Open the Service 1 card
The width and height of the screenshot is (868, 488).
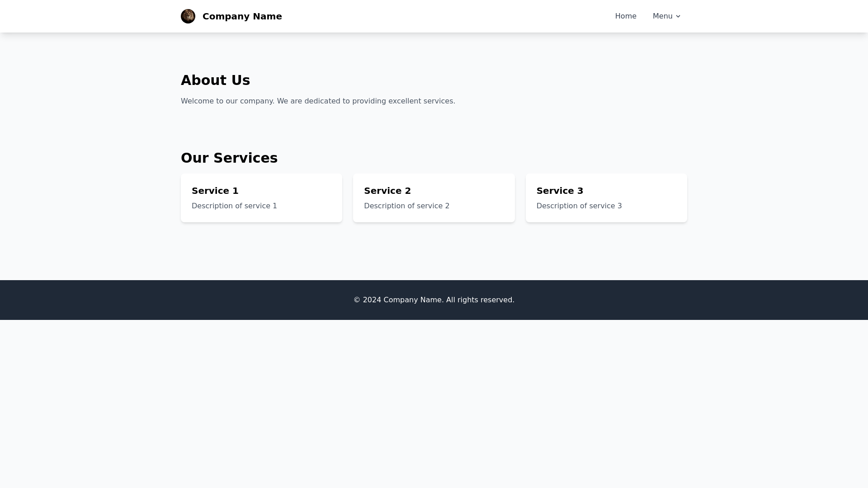(x=261, y=197)
